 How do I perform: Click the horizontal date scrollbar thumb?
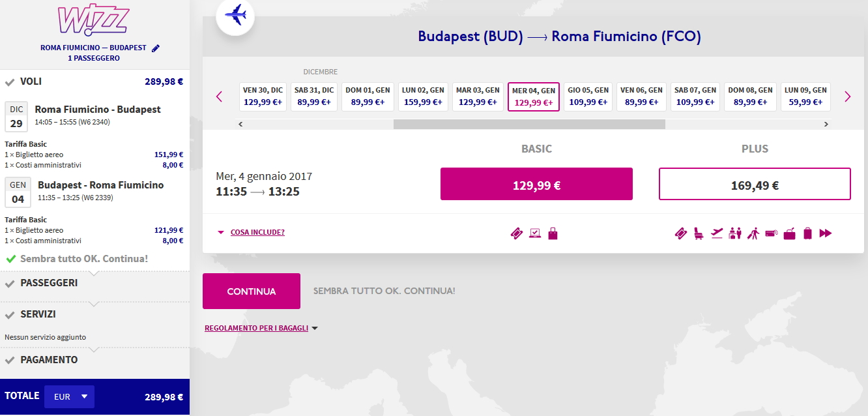(x=529, y=124)
